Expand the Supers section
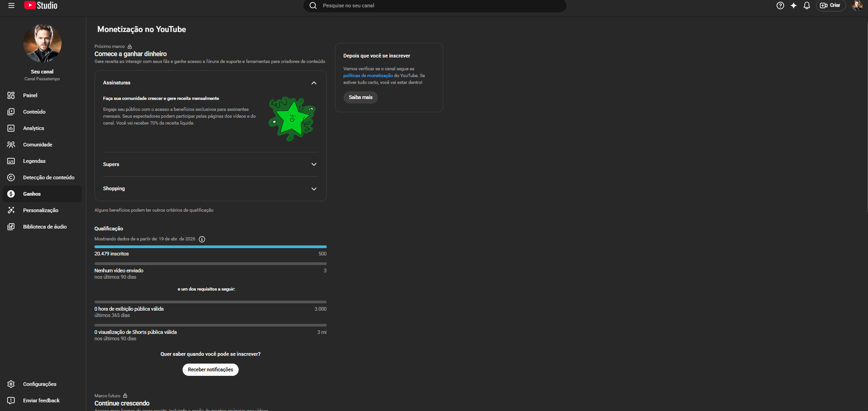 pyautogui.click(x=314, y=164)
